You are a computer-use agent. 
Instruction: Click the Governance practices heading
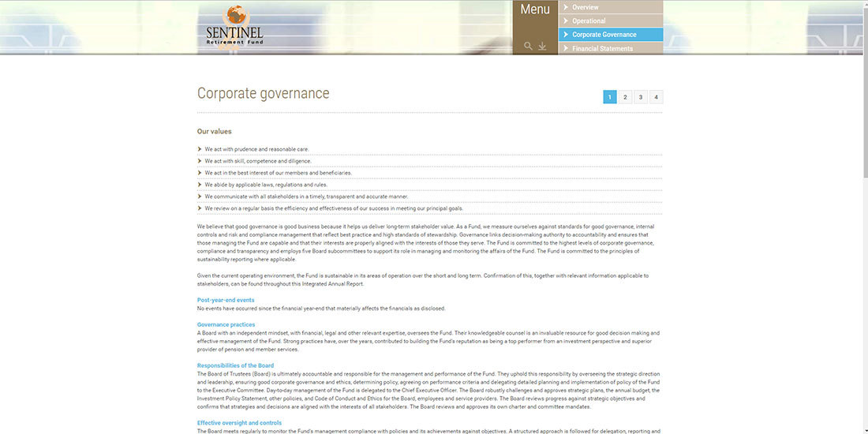[226, 324]
